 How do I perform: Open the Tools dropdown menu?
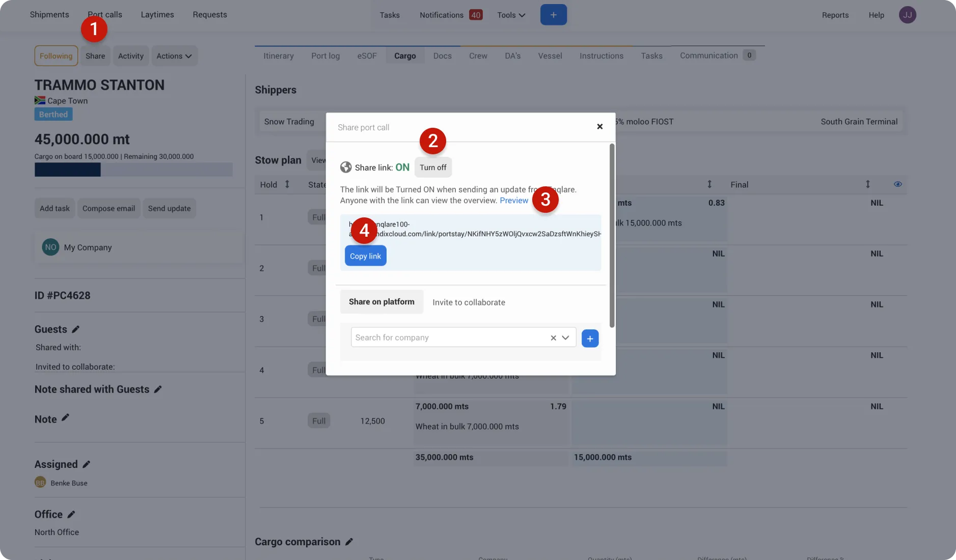click(x=511, y=15)
